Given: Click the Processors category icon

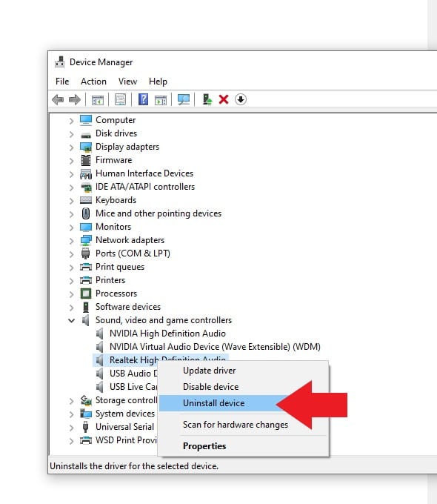Looking at the screenshot, I should click(86, 294).
